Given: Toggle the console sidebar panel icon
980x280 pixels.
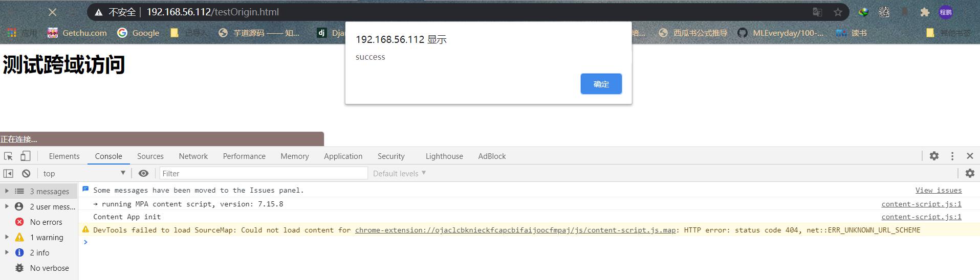Looking at the screenshot, I should [x=8, y=174].
